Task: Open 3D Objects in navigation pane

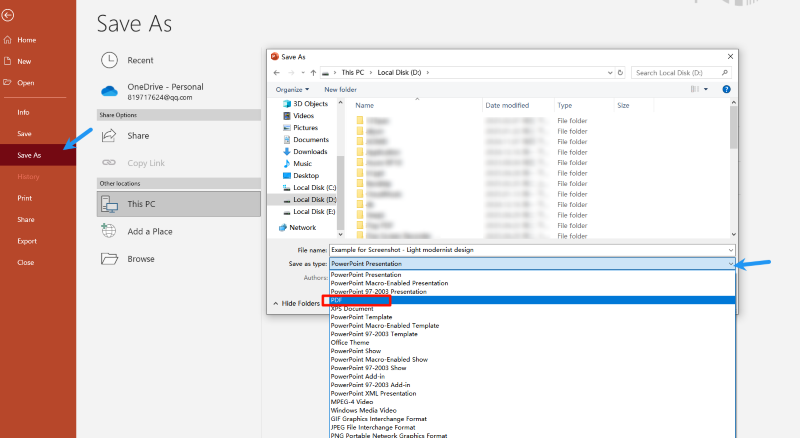Action: tap(306, 104)
